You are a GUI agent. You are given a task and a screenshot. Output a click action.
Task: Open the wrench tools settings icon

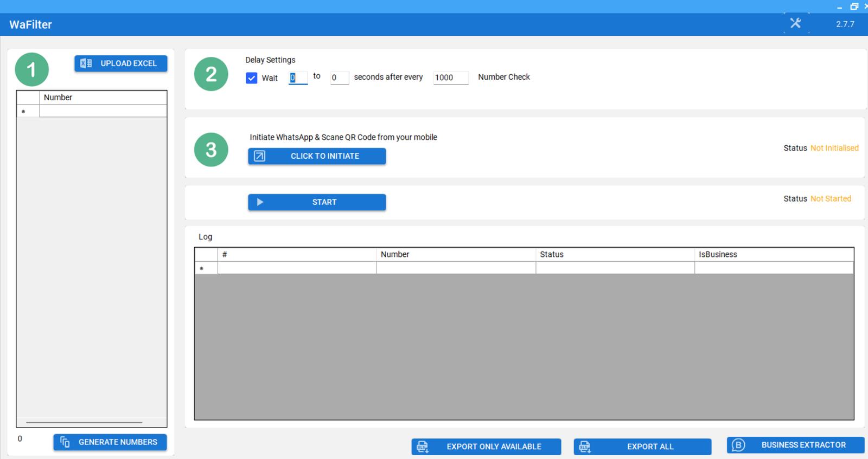795,23
